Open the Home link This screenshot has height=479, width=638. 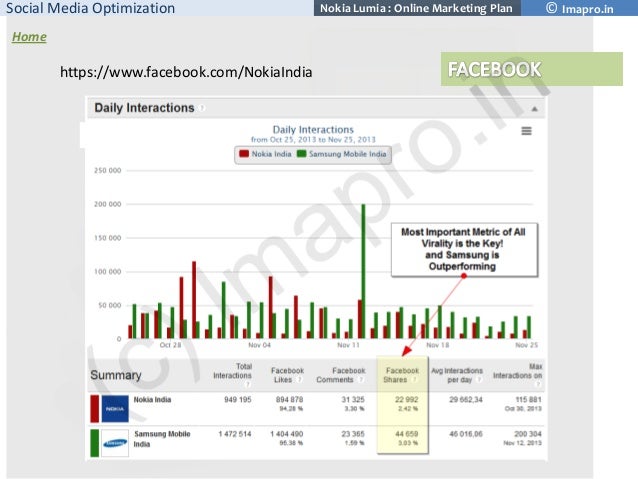coord(29,37)
